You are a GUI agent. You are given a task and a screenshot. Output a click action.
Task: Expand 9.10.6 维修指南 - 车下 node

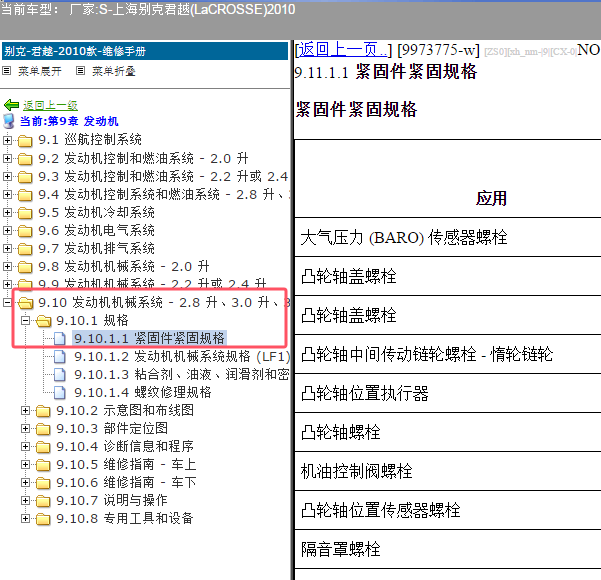coord(25,482)
